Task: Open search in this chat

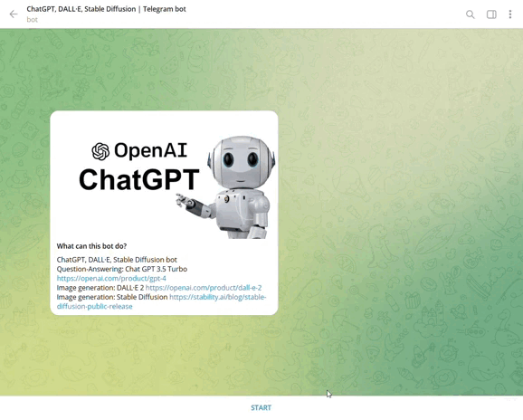Action: (471, 14)
